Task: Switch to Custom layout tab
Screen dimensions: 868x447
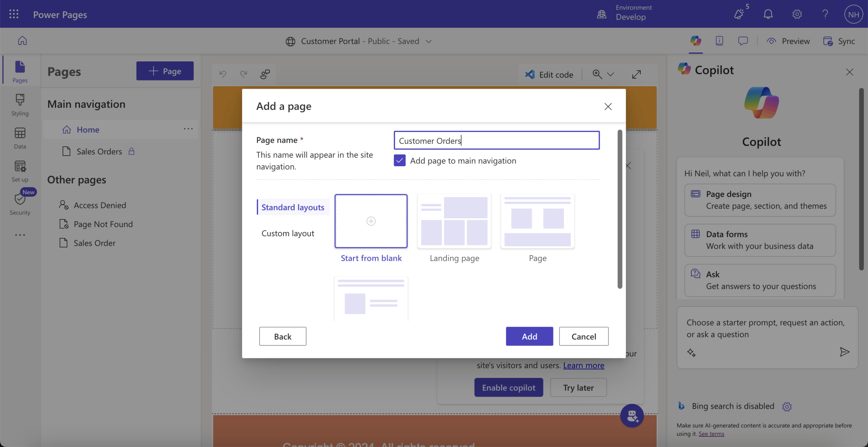Action: pyautogui.click(x=288, y=233)
